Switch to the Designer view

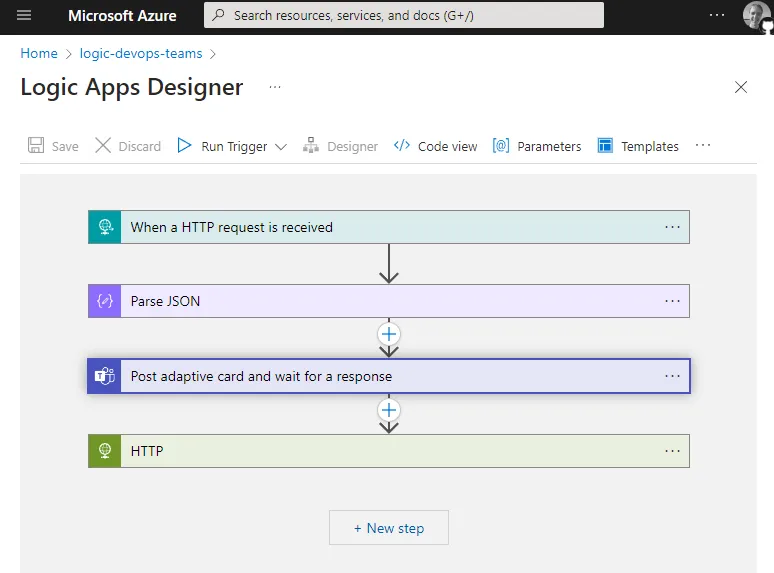(x=340, y=146)
